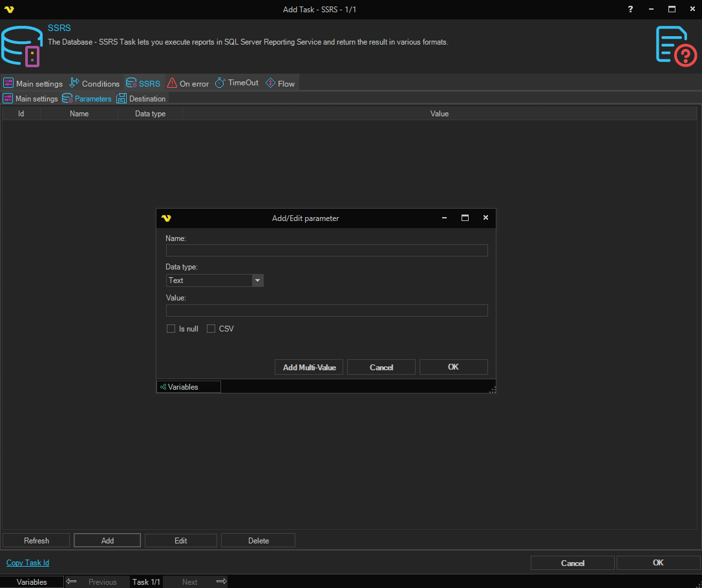Viewport: 702px width, 588px height.
Task: Enable the Is null checkbox
Action: [x=171, y=329]
